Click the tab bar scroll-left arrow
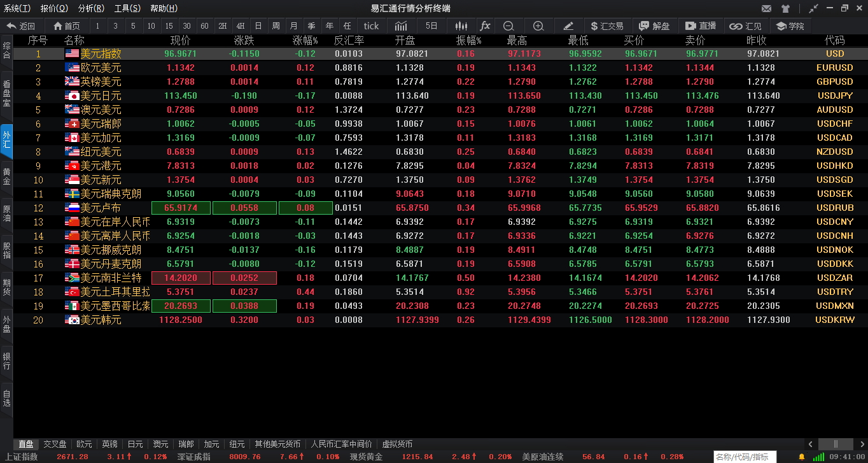Viewport: 868px width, 463px height. click(x=811, y=444)
